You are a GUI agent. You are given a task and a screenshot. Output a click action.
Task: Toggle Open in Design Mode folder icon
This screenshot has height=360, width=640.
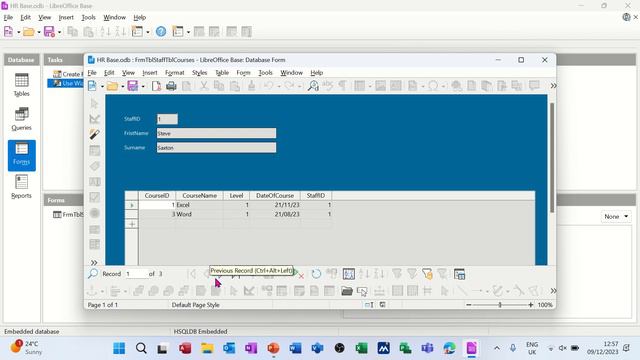[347, 291]
